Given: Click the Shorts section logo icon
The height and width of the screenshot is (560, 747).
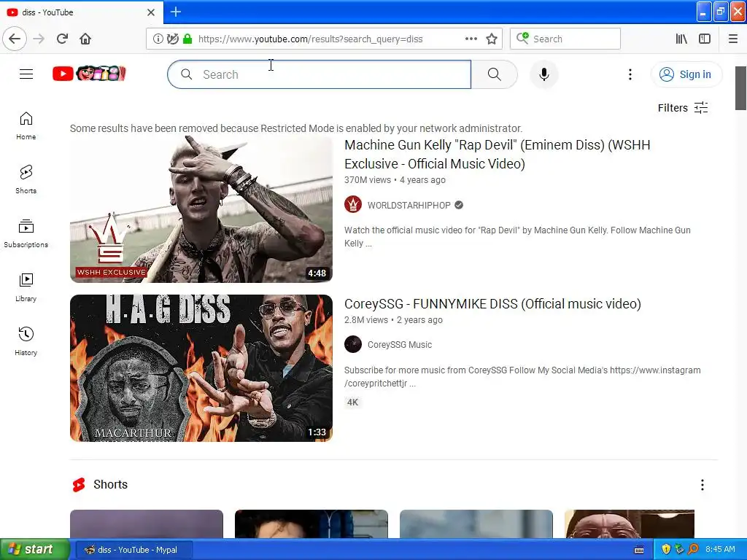Looking at the screenshot, I should tap(79, 485).
